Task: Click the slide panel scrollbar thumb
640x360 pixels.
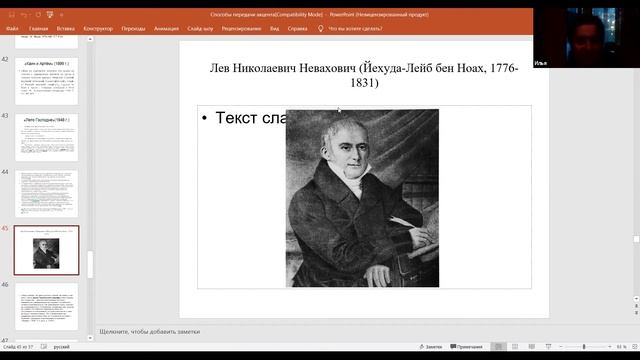Action: (x=90, y=264)
